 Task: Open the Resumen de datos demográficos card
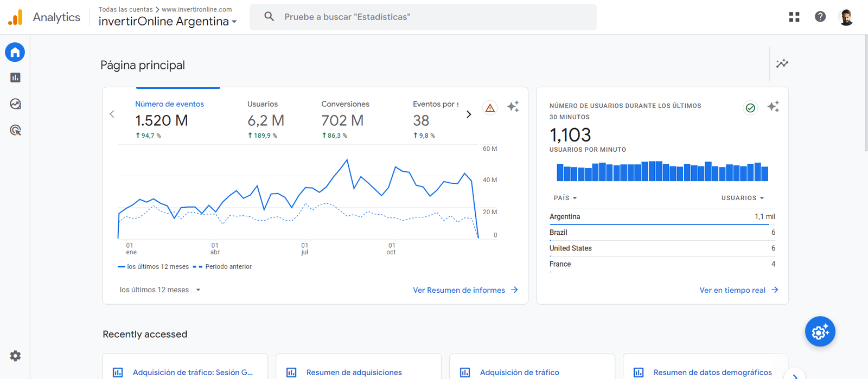(706, 367)
